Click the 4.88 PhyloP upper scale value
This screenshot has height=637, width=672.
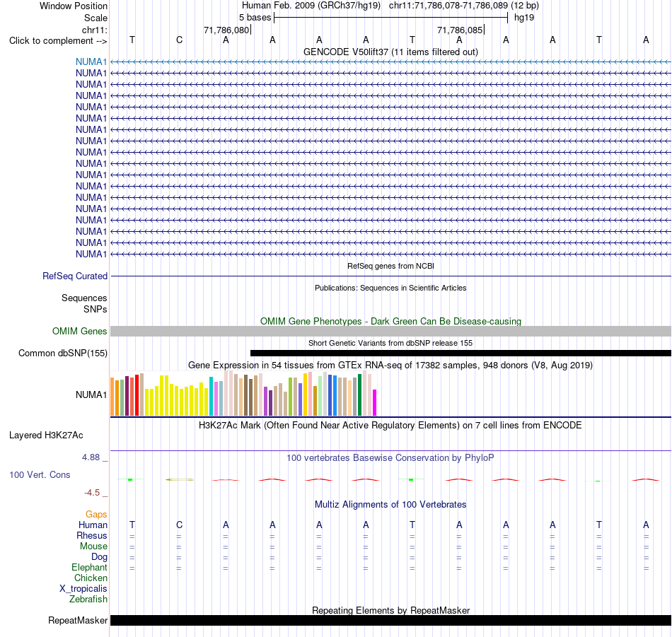(x=91, y=457)
